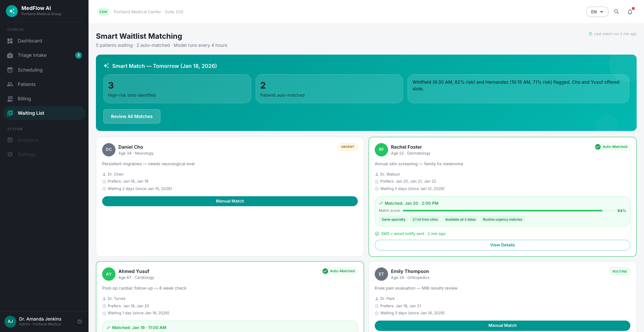Click the 94% match score value
The height and width of the screenshot is (332, 644).
tap(622, 211)
